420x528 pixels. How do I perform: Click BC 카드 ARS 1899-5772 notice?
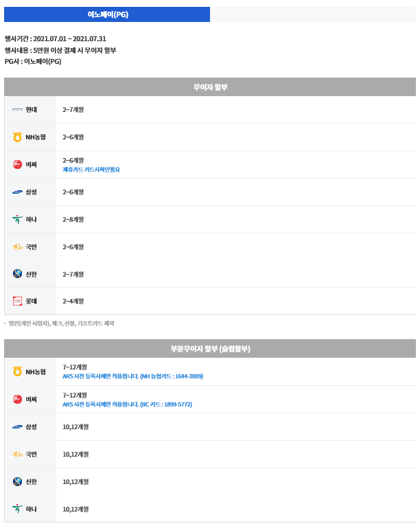tap(127, 404)
